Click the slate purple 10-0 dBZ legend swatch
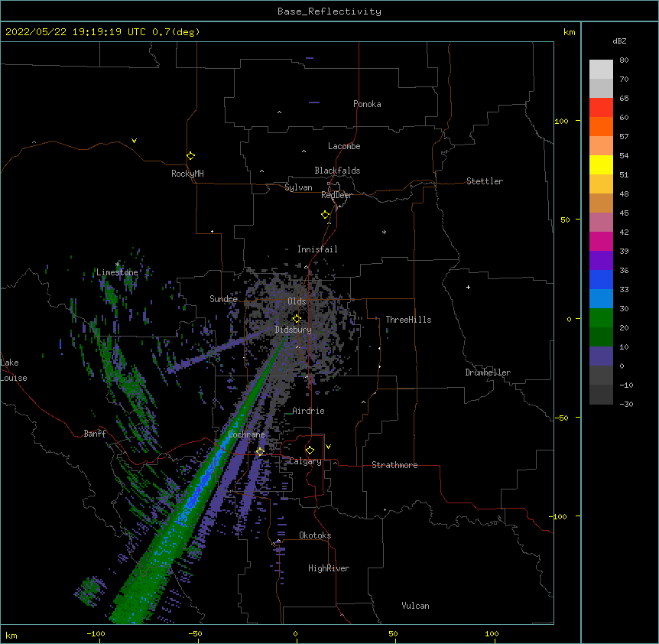659x644 pixels. pos(601,356)
